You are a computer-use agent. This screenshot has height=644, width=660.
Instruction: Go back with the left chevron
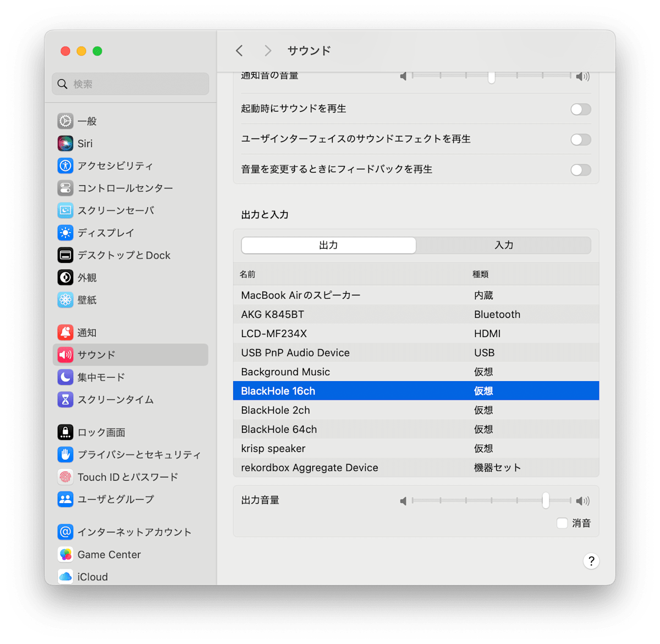(x=239, y=51)
